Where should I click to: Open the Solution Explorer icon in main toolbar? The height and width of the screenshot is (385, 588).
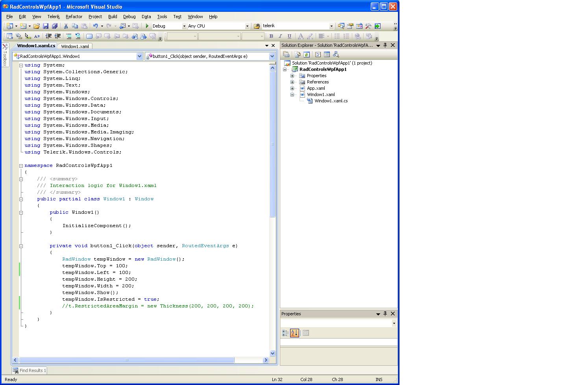[x=341, y=26]
